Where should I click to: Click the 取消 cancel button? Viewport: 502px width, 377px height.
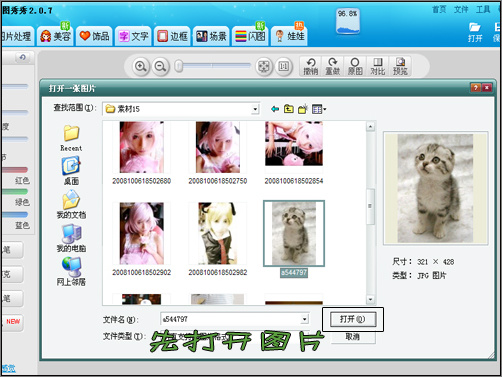353,337
